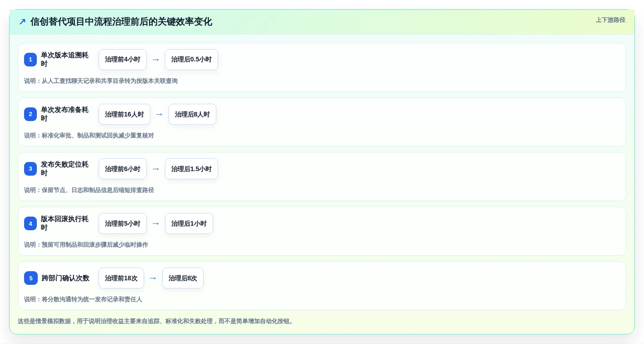
Task: Click the trend arrow icon beside the title
Action: (x=22, y=22)
